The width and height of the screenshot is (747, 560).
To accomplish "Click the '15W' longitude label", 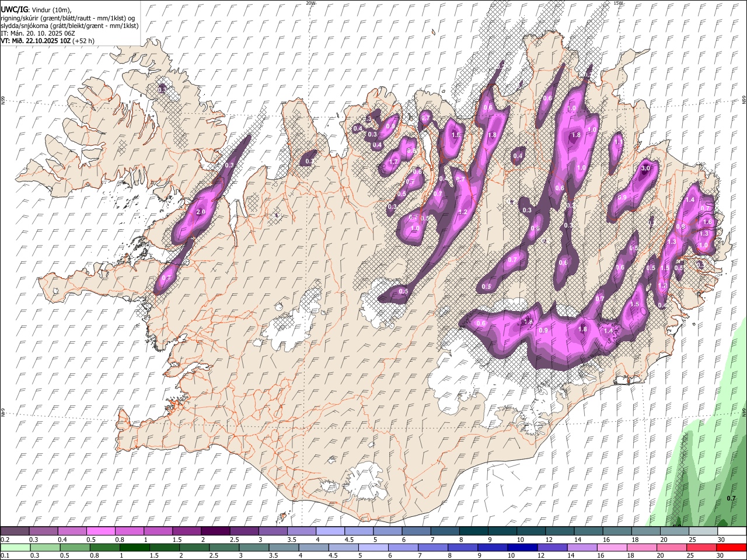I will click(617, 3).
